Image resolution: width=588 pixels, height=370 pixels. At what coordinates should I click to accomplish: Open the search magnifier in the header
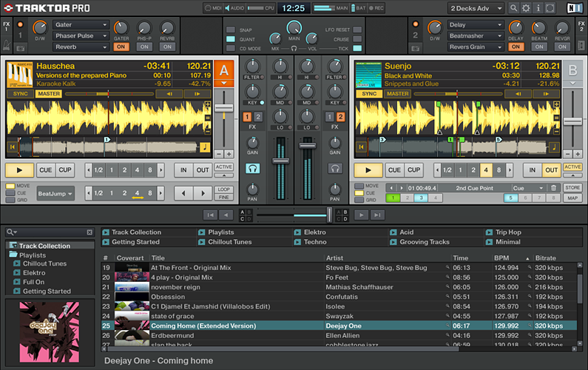click(x=514, y=8)
